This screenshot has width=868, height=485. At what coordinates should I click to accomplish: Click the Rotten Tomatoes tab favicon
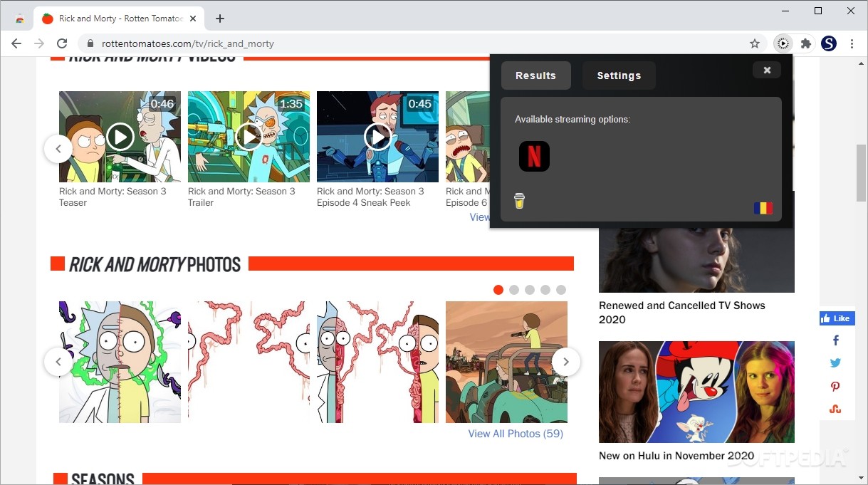(x=48, y=19)
